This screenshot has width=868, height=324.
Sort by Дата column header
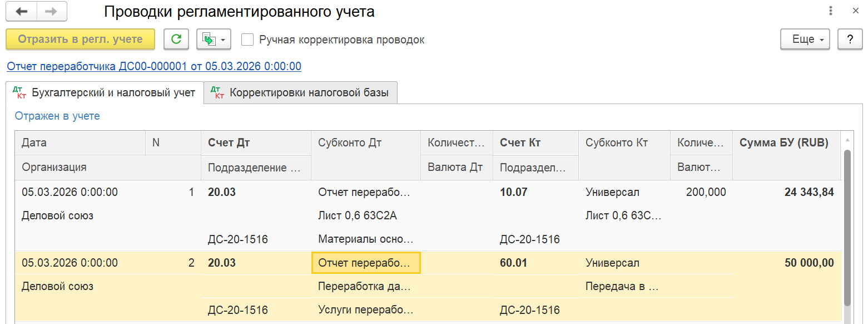click(80, 143)
